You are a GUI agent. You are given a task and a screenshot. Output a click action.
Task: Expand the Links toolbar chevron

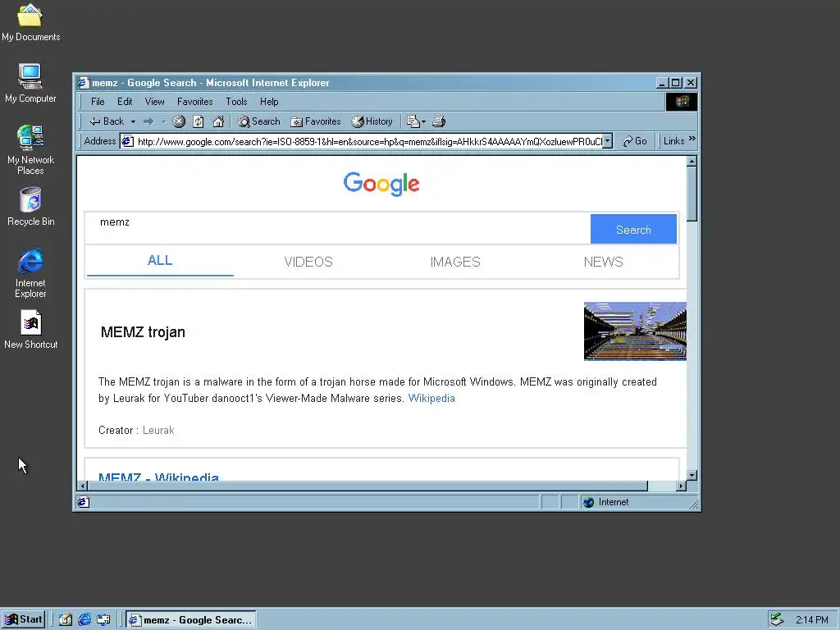692,139
